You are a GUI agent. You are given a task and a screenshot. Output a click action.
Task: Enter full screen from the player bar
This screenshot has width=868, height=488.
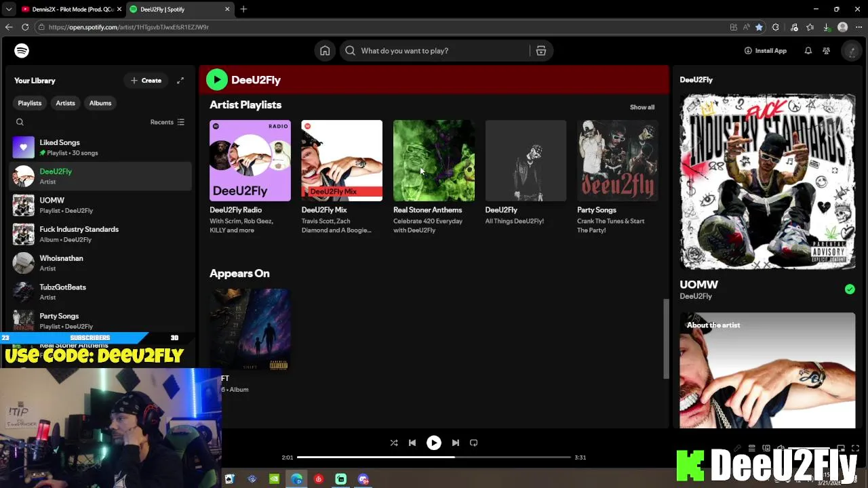(x=855, y=449)
